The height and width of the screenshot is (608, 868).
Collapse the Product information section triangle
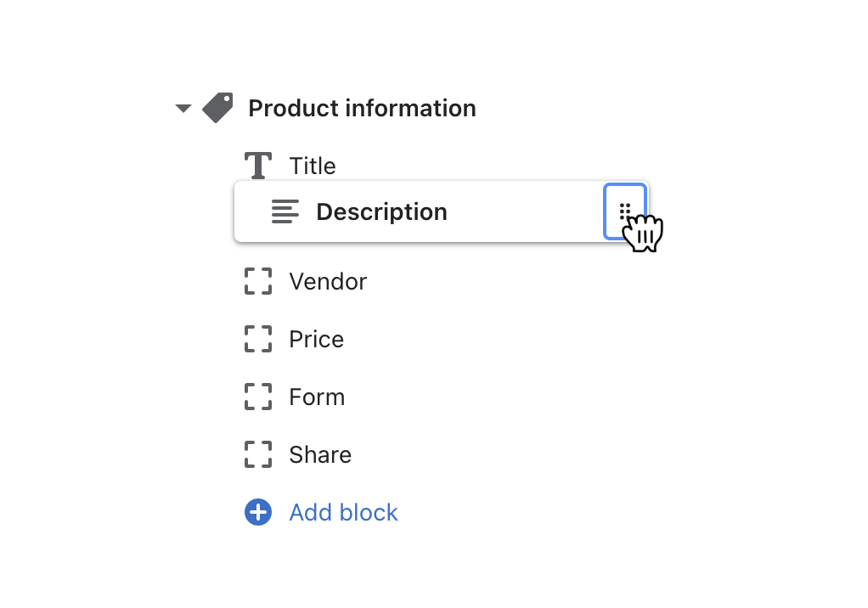tap(183, 109)
